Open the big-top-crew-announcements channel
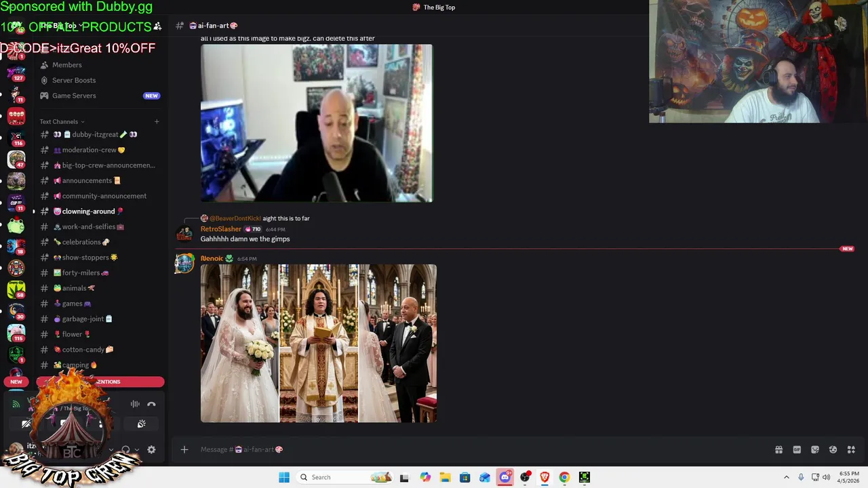Screen dimensions: 868x488 tap(100, 165)
